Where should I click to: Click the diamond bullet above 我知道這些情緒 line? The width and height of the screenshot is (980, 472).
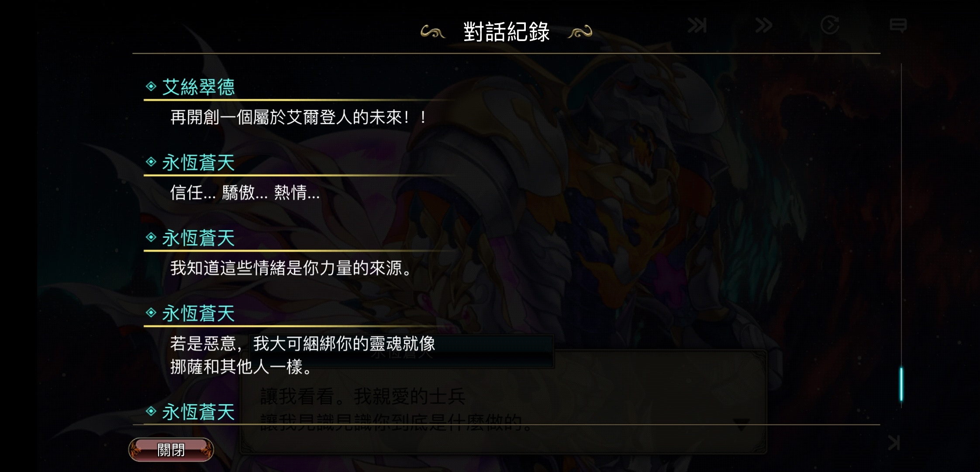coord(151,237)
